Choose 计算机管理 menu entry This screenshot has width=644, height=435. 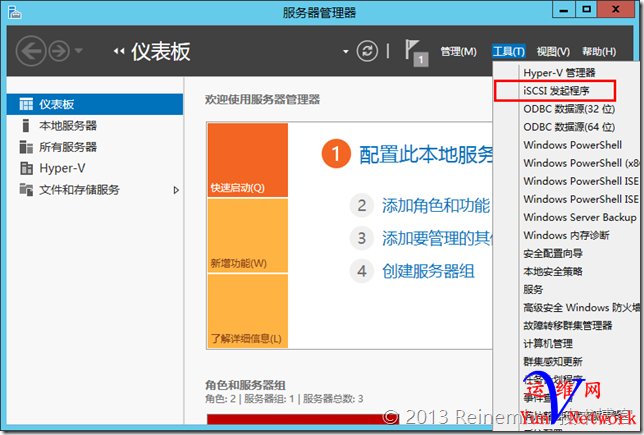coord(547,344)
